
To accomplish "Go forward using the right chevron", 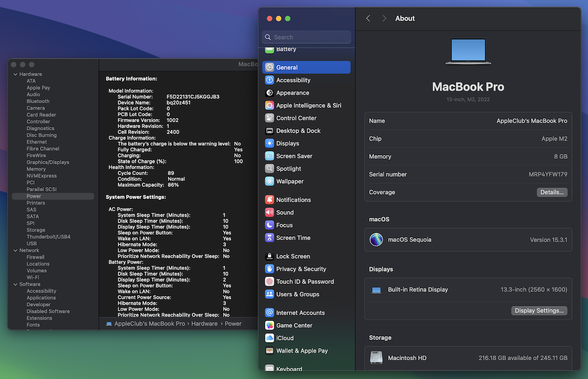I will point(384,18).
